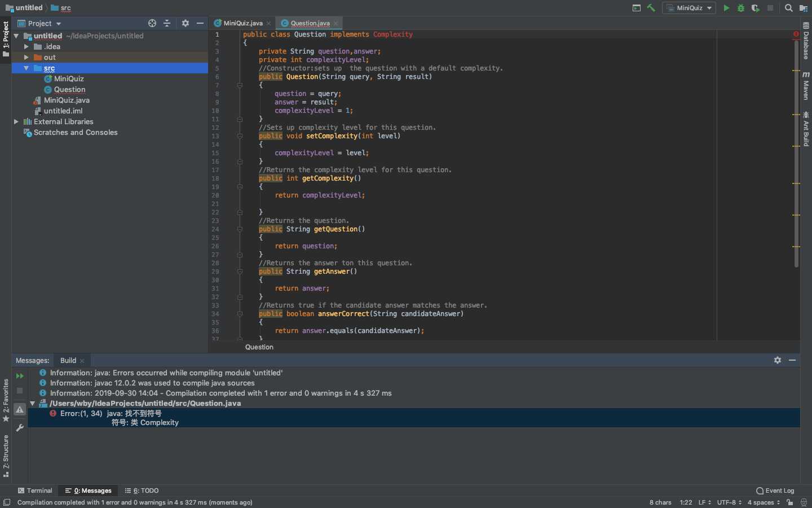Open Messages panel settings gear
Screen dimensions: 812x508
pyautogui.click(x=778, y=360)
